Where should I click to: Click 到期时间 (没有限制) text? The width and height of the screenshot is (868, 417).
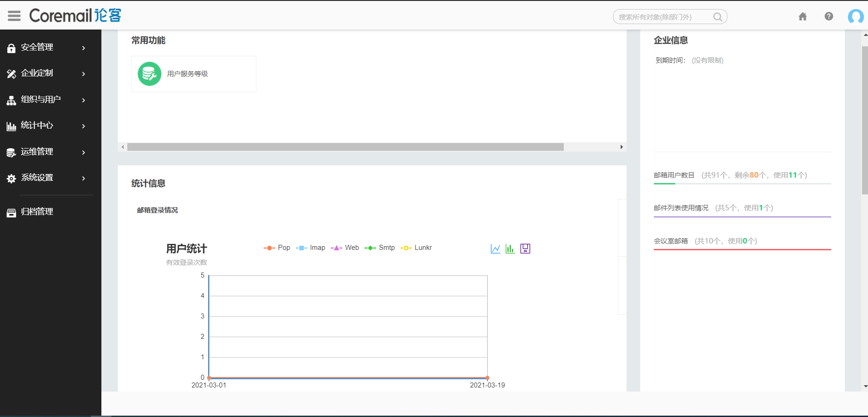tap(689, 60)
